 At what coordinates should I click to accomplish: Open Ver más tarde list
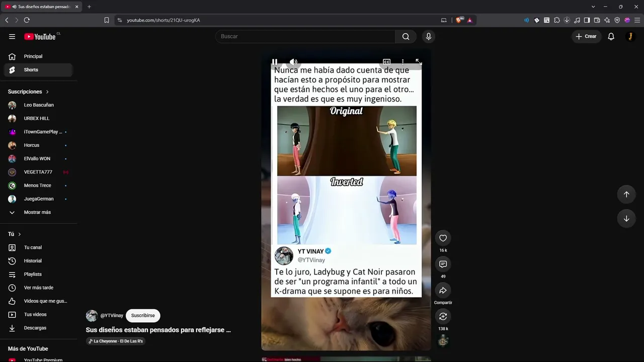click(38, 288)
